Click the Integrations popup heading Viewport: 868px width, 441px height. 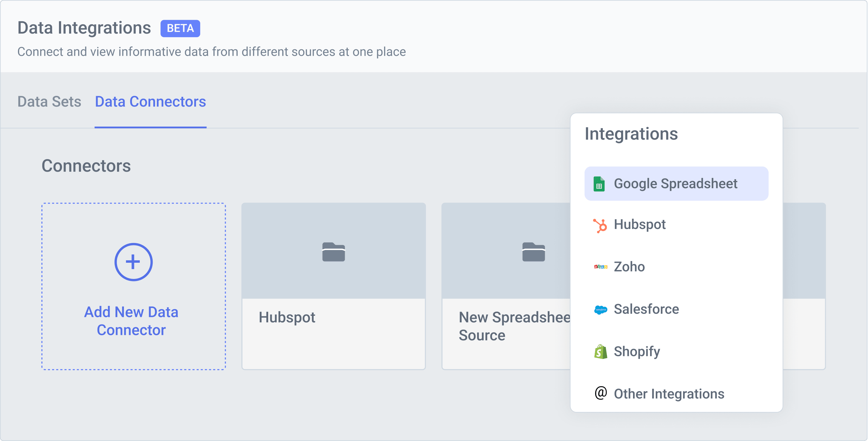point(631,134)
